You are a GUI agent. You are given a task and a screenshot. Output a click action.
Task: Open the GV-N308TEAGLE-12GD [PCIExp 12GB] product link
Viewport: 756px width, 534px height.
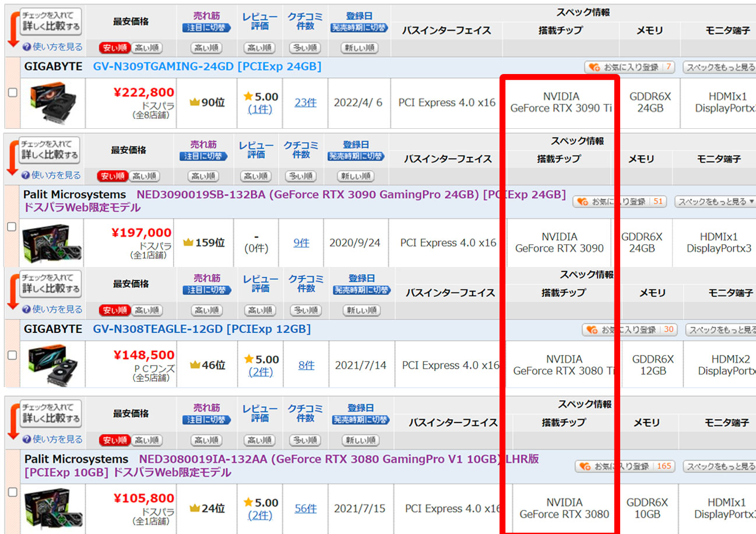202,329
